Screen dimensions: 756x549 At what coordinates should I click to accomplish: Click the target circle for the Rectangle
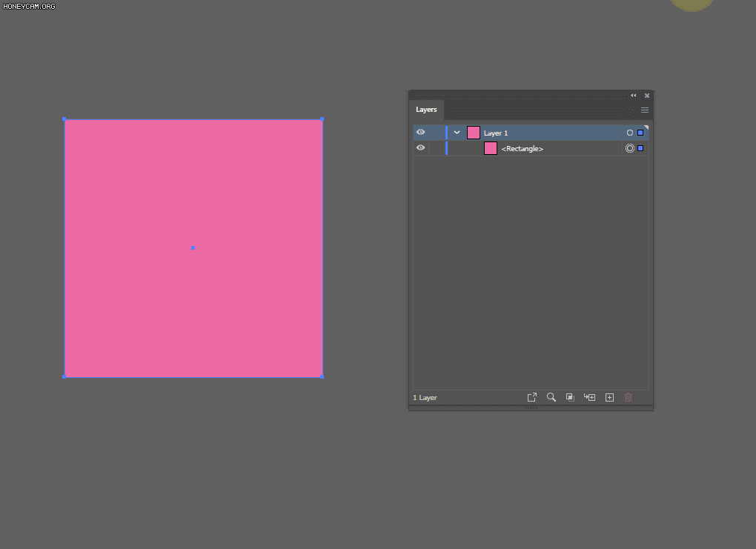coord(630,148)
